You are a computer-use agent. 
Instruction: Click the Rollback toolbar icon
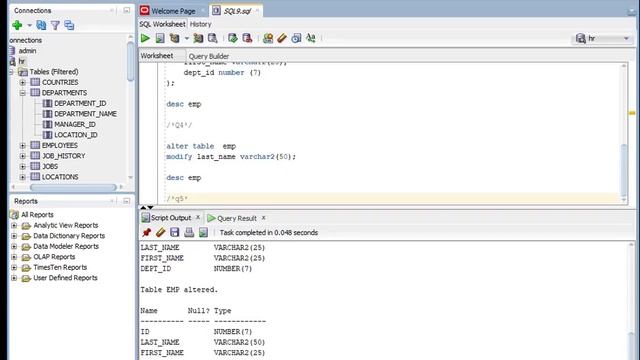(247, 38)
